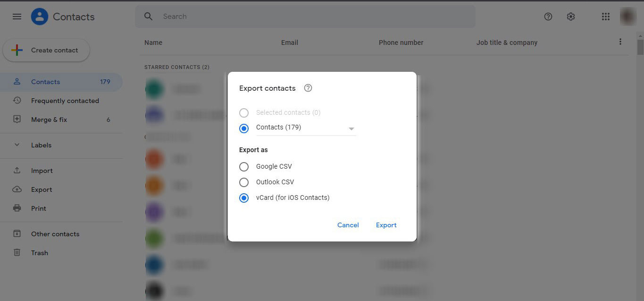Screen dimensions: 644x301
Task: Click the Print icon in sidebar
Action: 17,208
